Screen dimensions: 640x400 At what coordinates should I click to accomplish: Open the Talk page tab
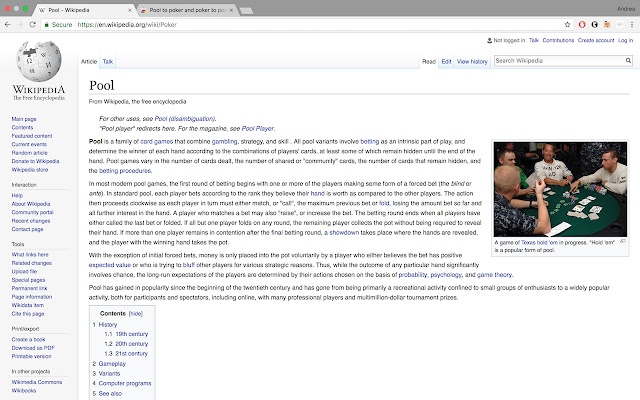(108, 62)
